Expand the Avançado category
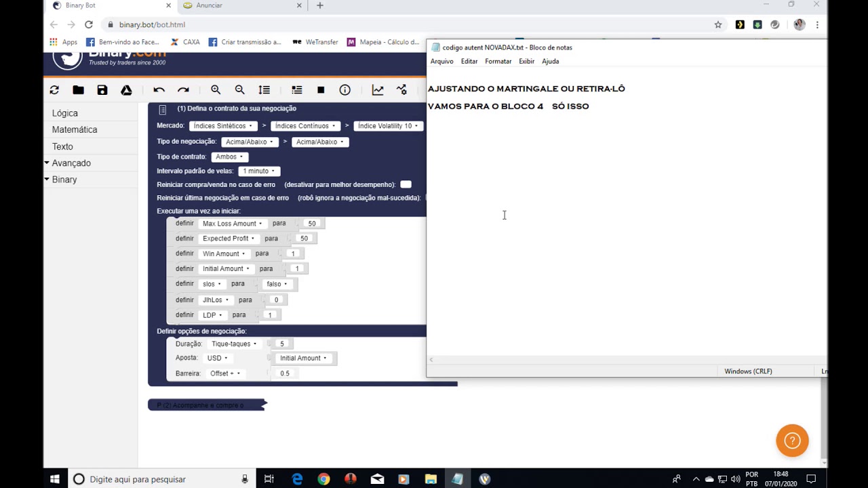 tap(71, 163)
